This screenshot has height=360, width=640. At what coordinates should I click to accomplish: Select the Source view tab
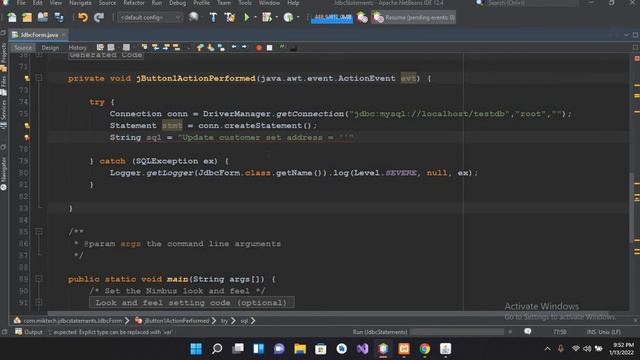click(x=23, y=48)
